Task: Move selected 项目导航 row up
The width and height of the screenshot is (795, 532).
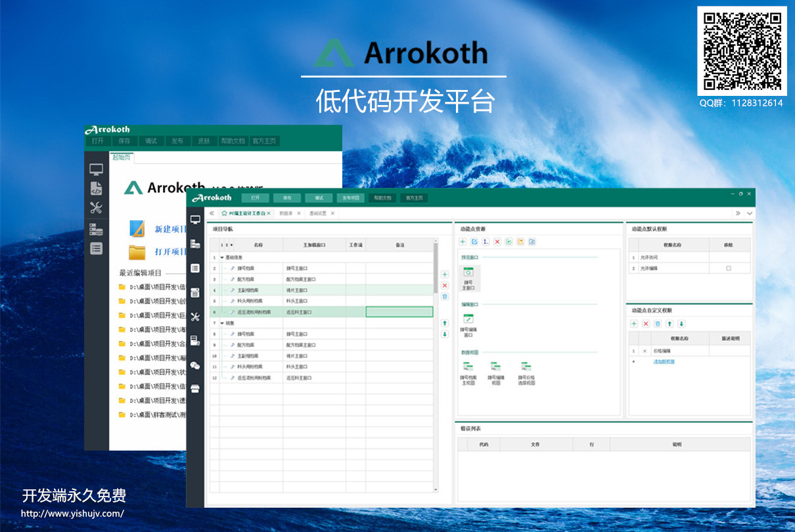Action: point(445,323)
